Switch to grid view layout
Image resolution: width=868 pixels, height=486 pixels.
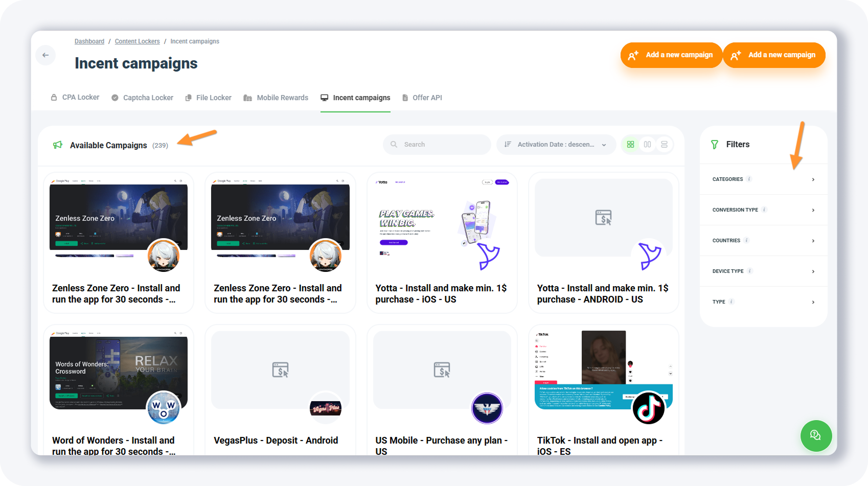click(x=630, y=145)
